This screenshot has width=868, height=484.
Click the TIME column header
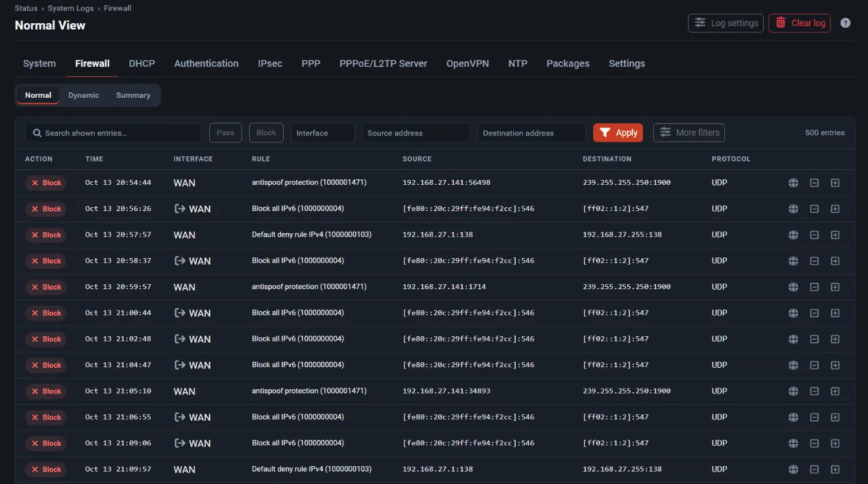click(x=94, y=159)
